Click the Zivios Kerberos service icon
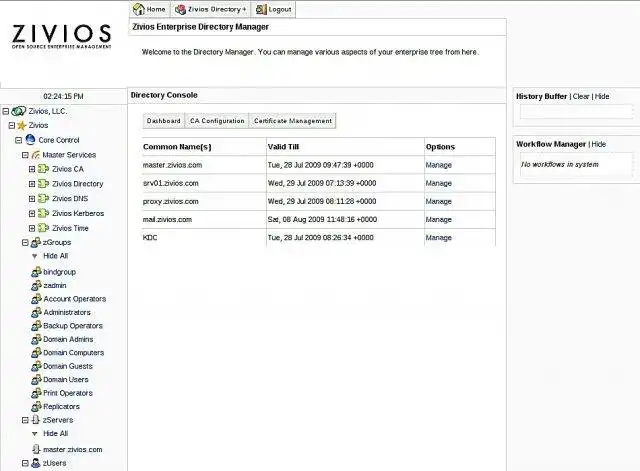Screen dimensions: 640x471 tap(43, 213)
